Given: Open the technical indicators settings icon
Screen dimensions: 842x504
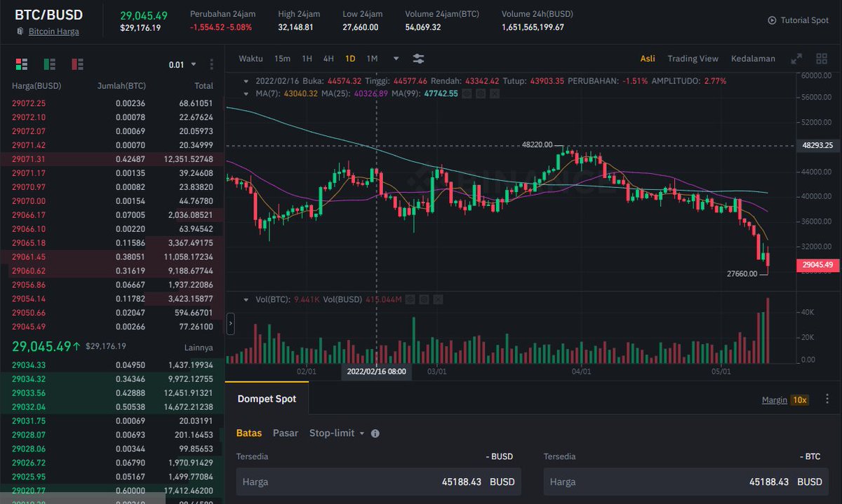Looking at the screenshot, I should [418, 59].
